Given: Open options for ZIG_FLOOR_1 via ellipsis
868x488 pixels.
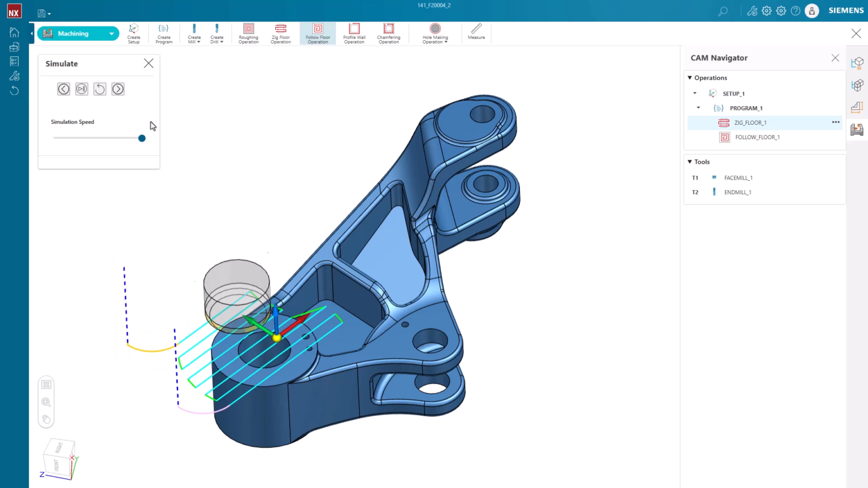Looking at the screenshot, I should pos(835,122).
